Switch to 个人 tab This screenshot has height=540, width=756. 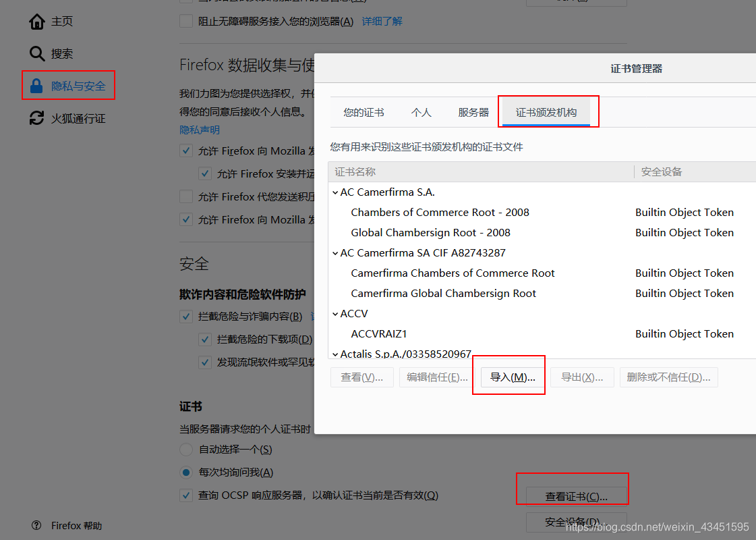click(x=421, y=113)
